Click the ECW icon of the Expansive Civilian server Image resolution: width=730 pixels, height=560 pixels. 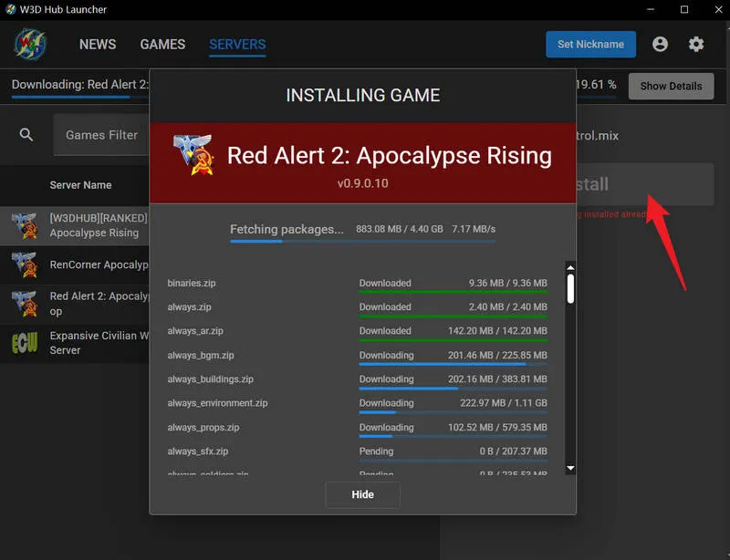(25, 343)
